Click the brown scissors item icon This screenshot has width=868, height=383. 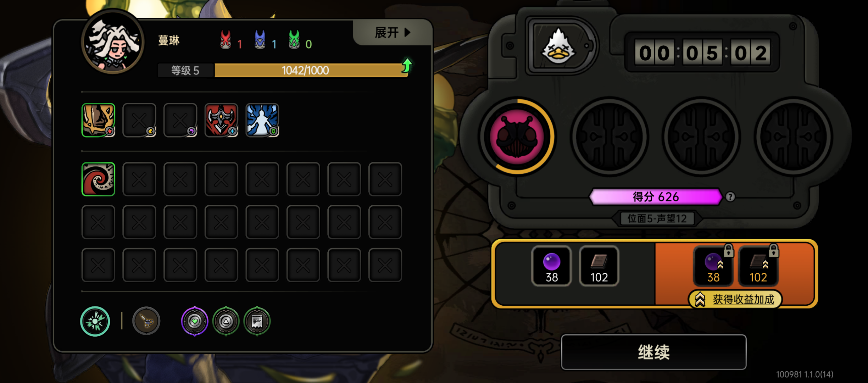tap(146, 321)
